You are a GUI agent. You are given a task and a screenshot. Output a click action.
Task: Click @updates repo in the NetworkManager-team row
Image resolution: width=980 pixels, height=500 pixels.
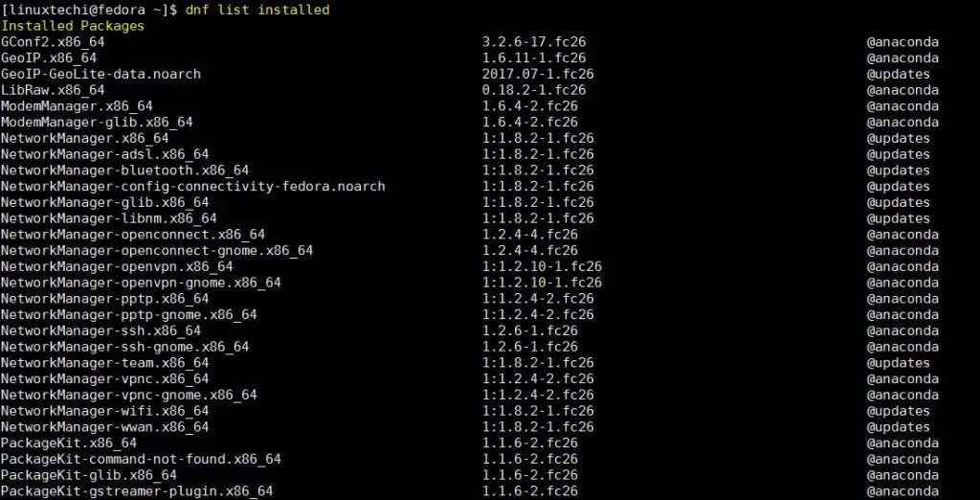[899, 363]
